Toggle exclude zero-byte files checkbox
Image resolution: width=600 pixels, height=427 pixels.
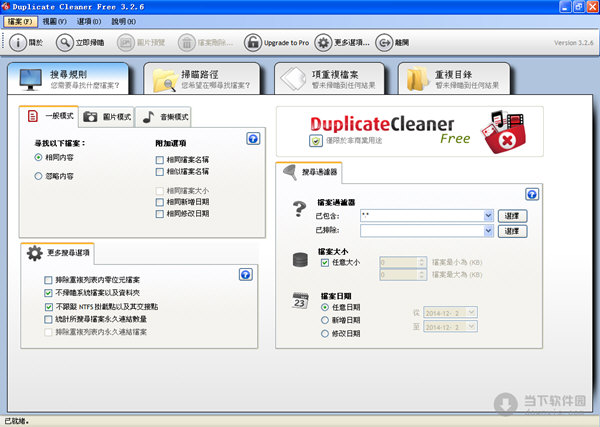click(x=48, y=280)
